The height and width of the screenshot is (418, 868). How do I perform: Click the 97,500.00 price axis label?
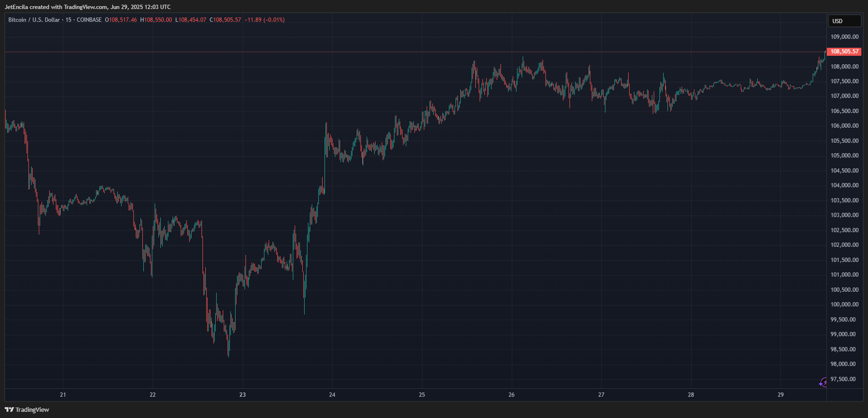(x=844, y=379)
